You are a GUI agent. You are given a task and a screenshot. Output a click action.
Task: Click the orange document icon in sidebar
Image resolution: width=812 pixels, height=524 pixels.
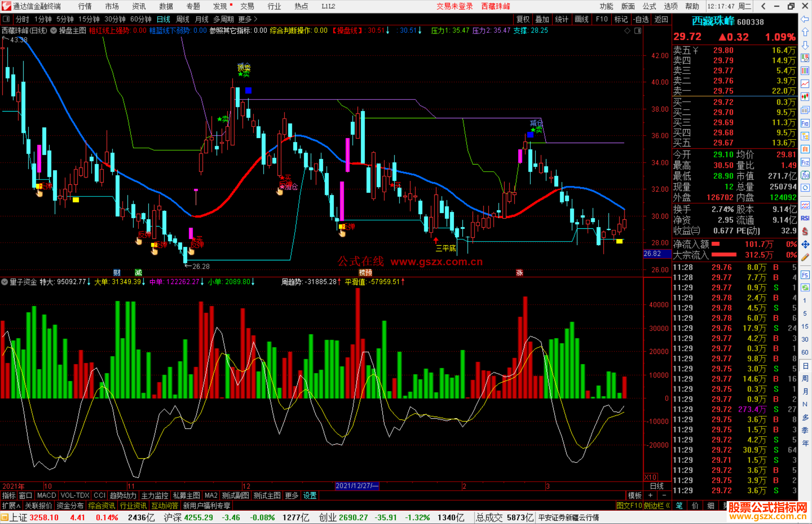pyautogui.click(x=805, y=149)
